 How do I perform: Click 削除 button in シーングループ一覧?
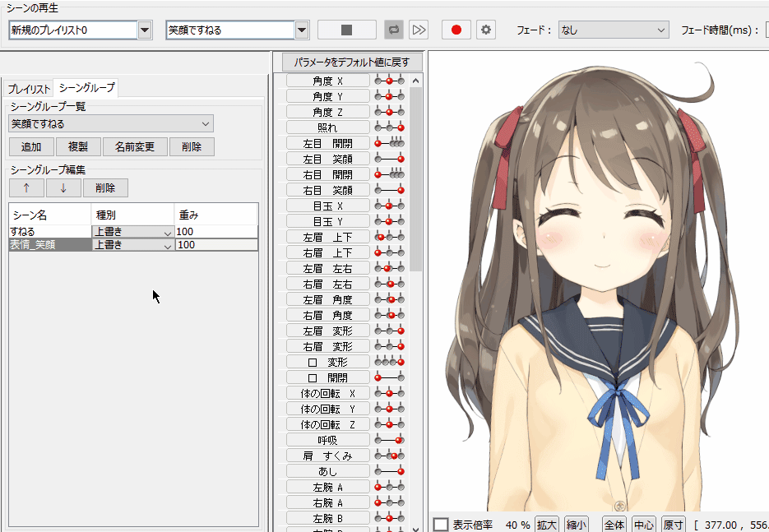192,146
